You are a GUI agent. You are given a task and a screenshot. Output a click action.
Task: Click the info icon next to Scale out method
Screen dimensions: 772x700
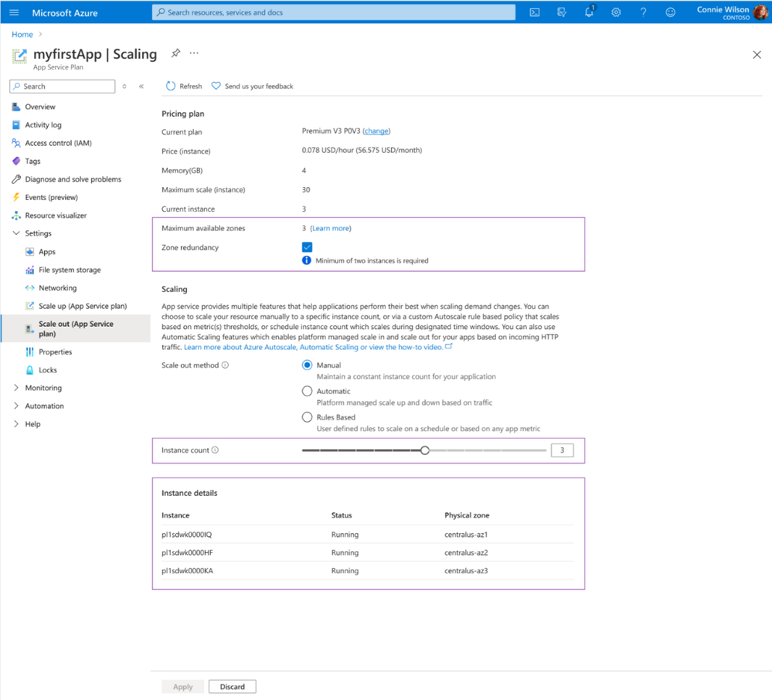[225, 365]
